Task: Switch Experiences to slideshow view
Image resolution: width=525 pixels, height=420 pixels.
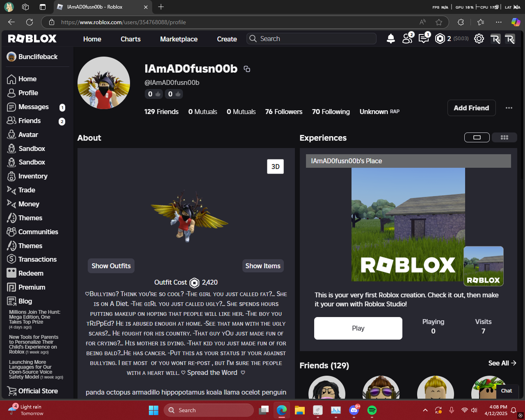Action: pos(477,137)
